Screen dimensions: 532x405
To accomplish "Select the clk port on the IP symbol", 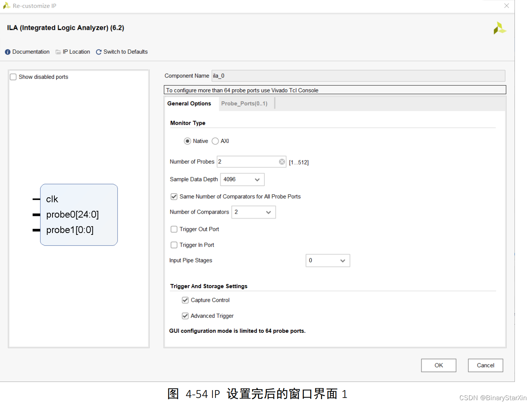I will pos(52,199).
